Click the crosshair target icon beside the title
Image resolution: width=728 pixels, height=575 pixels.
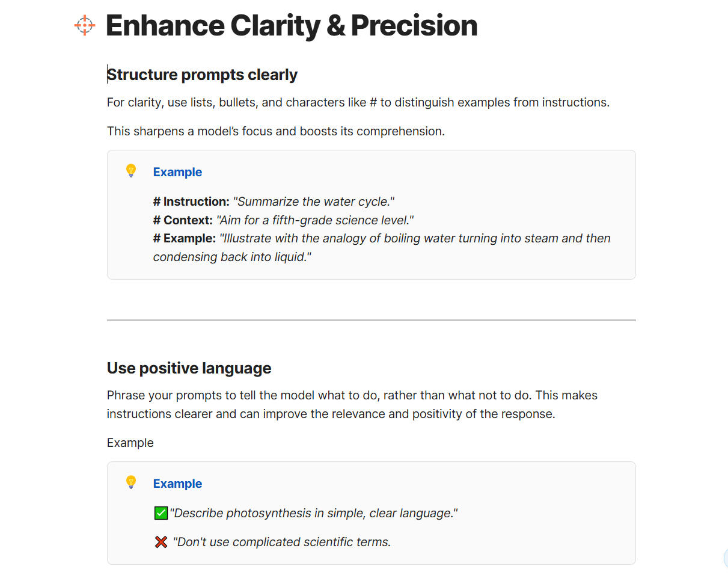[x=85, y=25]
